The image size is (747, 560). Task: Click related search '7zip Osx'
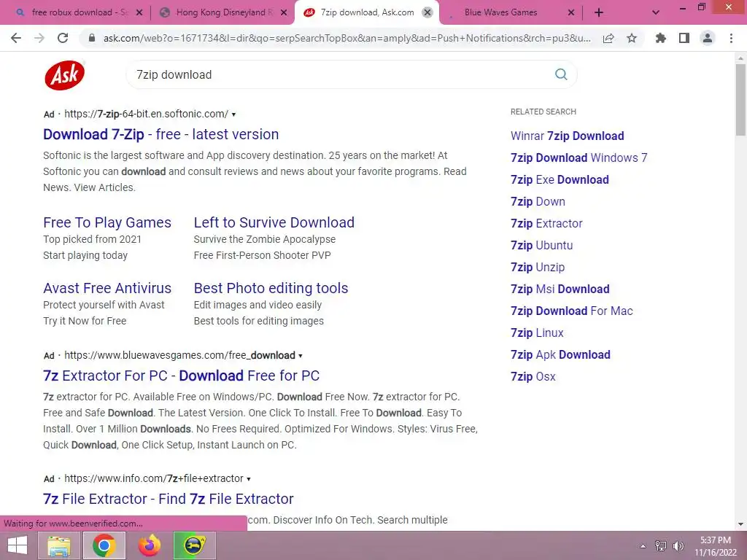[x=533, y=377]
